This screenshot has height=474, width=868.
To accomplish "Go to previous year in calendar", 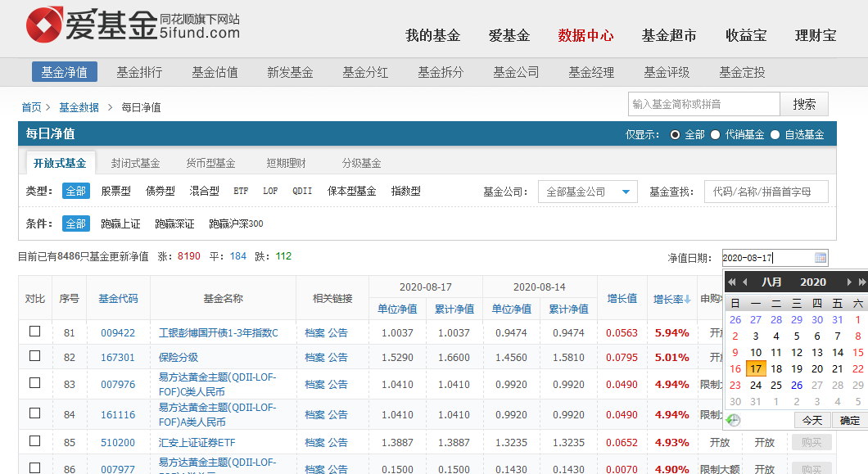I will click(x=731, y=282).
